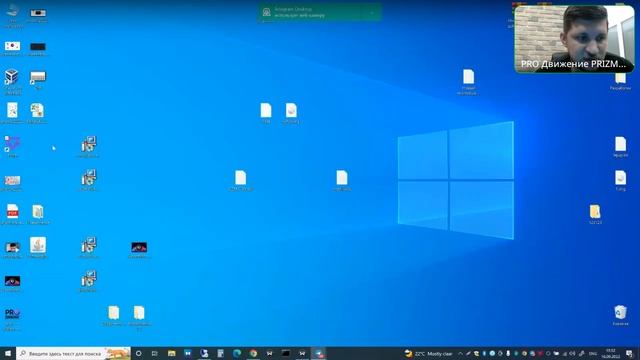
Task: Open Cortana circle on the taskbar
Action: (x=138, y=353)
